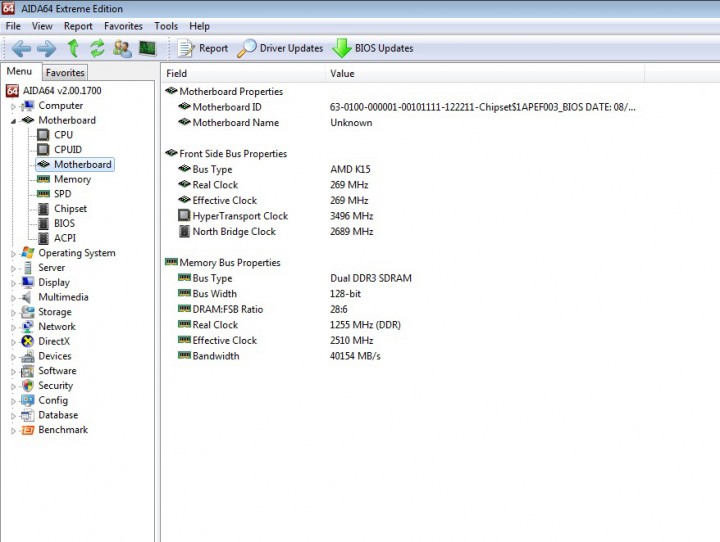
Task: Click the 40154 MB/s value
Action: [355, 356]
